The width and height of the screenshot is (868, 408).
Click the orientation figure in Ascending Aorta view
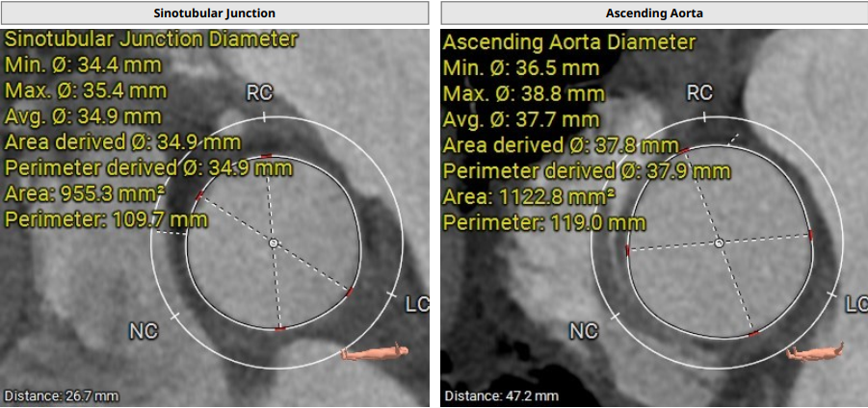pyautogui.click(x=815, y=352)
